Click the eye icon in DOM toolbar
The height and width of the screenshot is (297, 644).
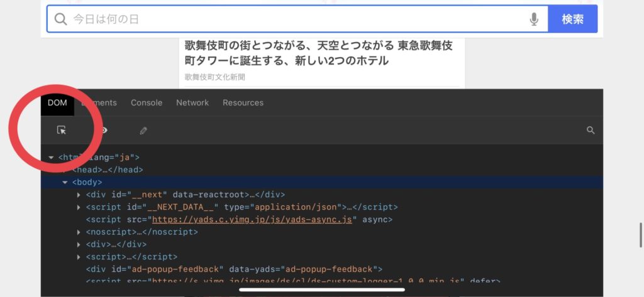pyautogui.click(x=103, y=130)
